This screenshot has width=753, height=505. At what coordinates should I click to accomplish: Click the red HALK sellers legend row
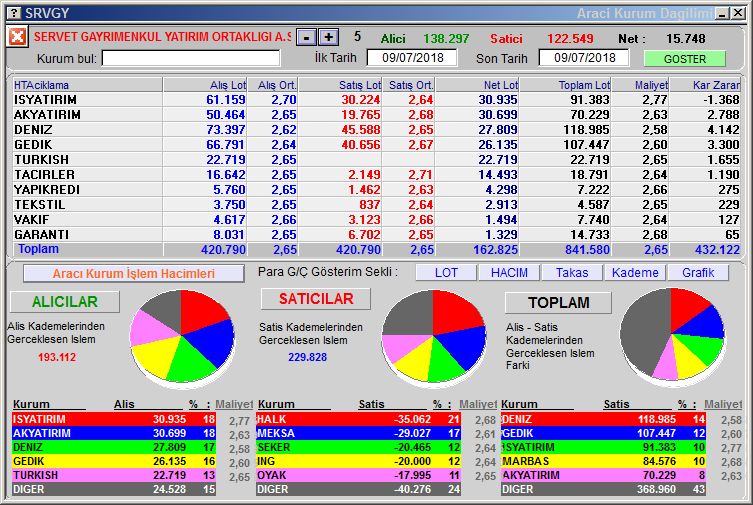359,419
